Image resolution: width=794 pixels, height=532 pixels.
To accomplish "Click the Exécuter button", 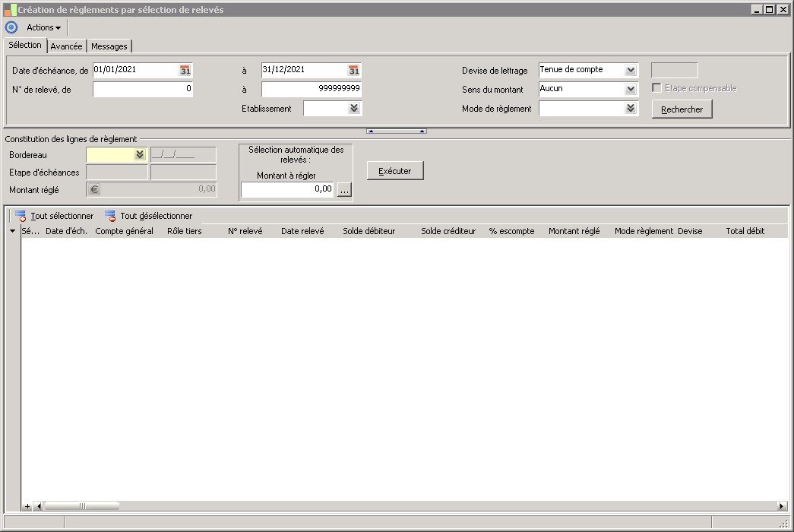I will pos(395,171).
